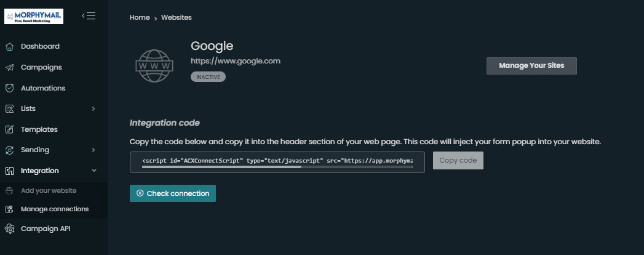This screenshot has height=255, width=644.
Task: Click the Campaign API gear icon
Action: click(x=9, y=229)
